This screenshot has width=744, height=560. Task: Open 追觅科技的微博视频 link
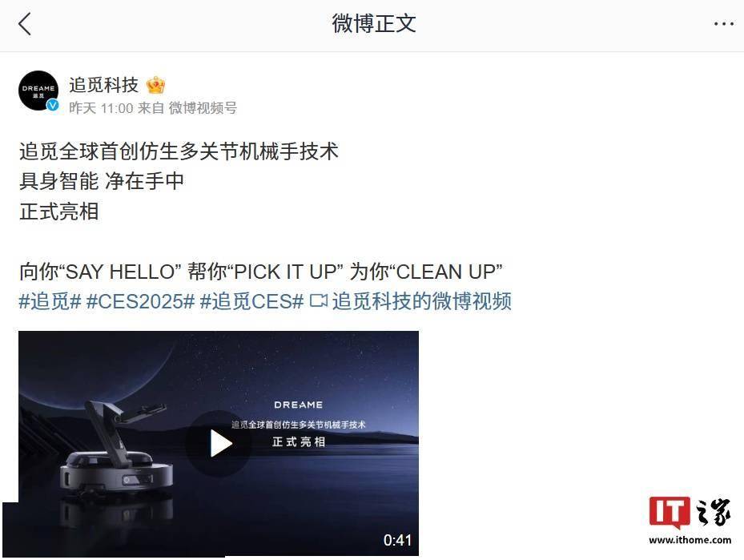(x=422, y=301)
